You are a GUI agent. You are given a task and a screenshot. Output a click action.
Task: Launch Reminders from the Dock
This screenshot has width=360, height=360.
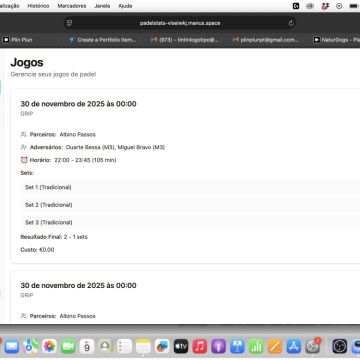click(125, 346)
